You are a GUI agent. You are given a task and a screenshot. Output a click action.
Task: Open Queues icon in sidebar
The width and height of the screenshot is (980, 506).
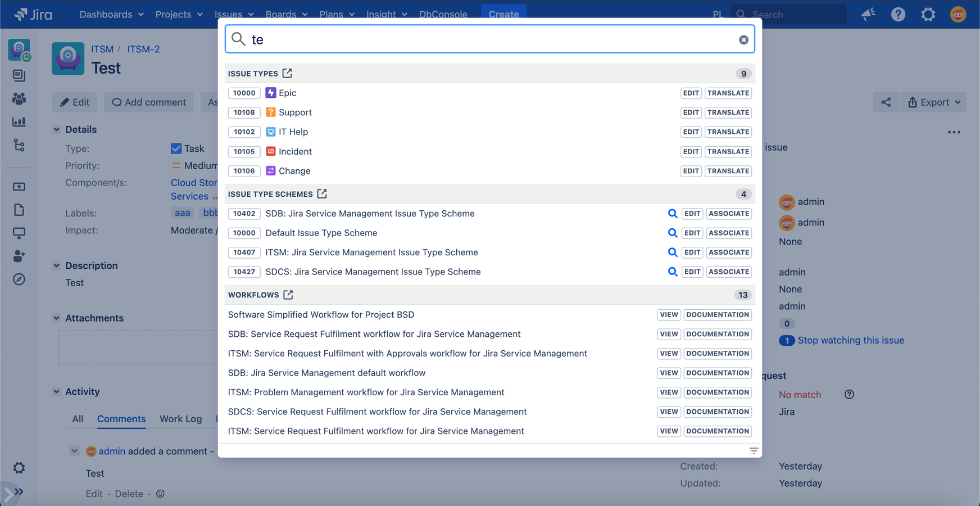click(19, 75)
